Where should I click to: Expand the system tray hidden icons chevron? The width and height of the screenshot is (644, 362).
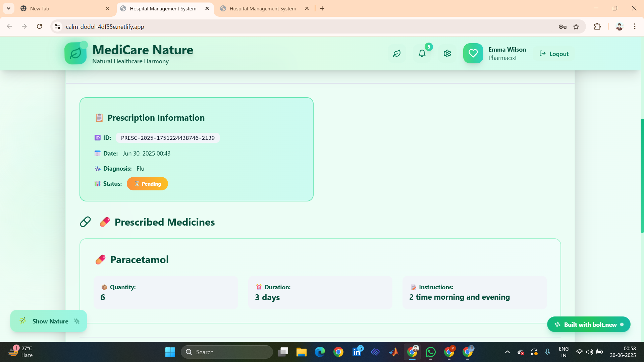point(507,352)
